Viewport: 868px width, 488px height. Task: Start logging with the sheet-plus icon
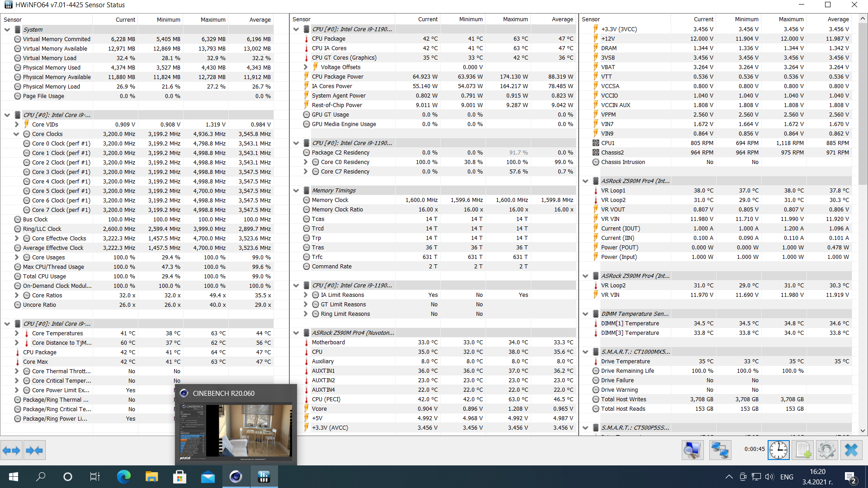(803, 450)
